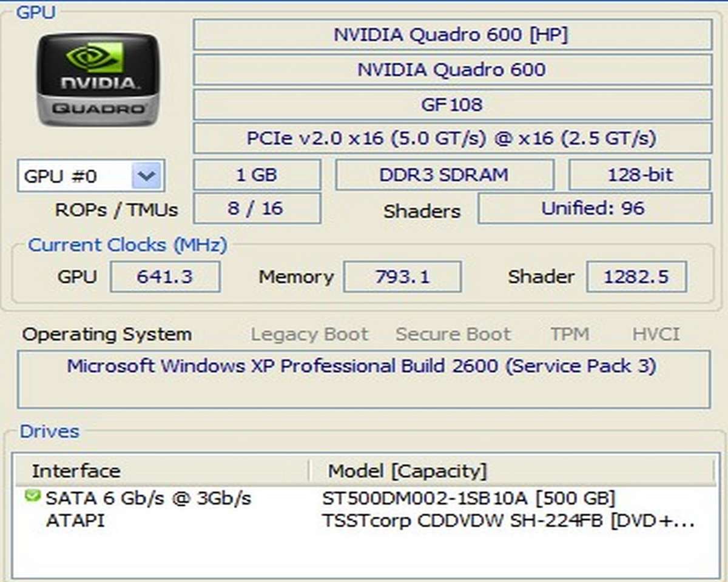Click the NVIDIA Quadro logo
728x582 pixels.
pyautogui.click(x=97, y=80)
